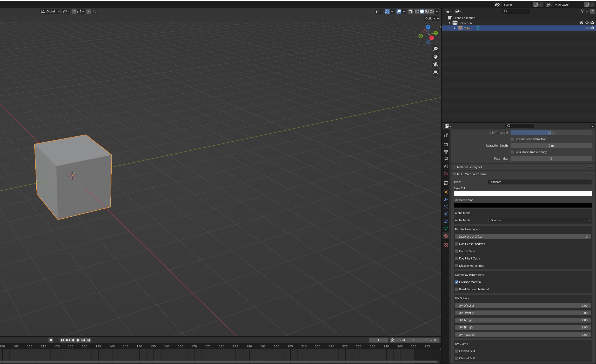The height and width of the screenshot is (364, 596).
Task: Open the Modifiers properties tab
Action: [446, 200]
